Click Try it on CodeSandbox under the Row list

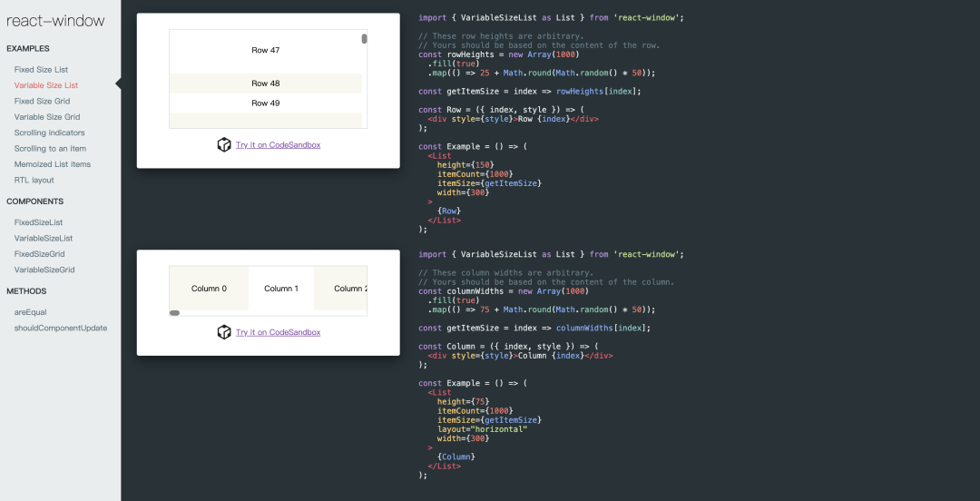point(279,145)
